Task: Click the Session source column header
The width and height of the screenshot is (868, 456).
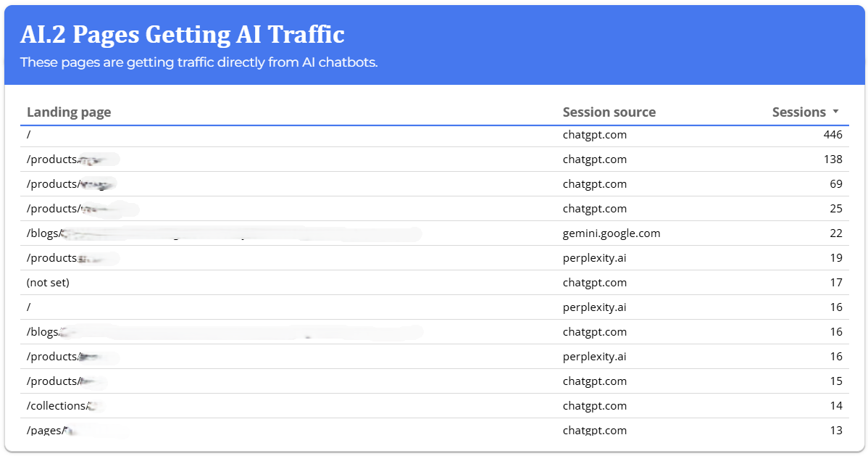Action: pyautogui.click(x=609, y=112)
